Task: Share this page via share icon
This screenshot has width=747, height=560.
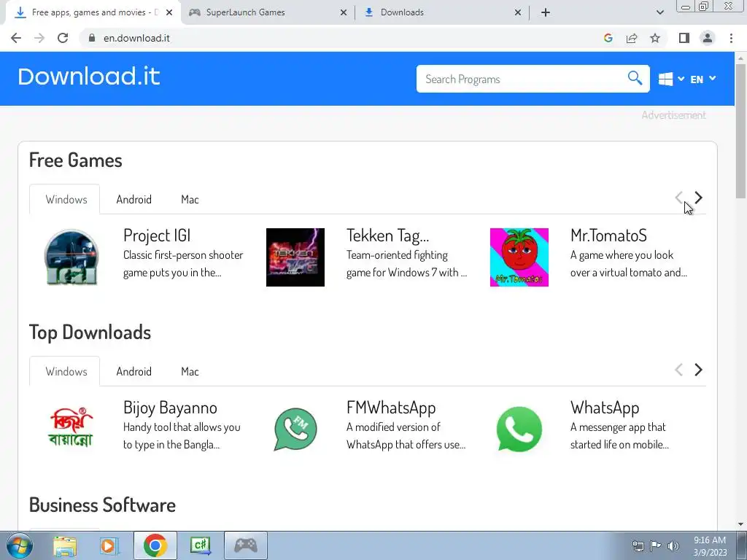Action: (632, 38)
